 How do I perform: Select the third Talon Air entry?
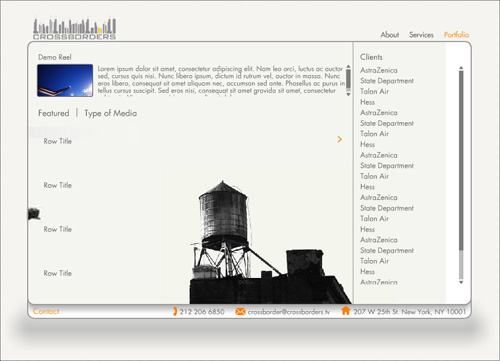click(x=374, y=176)
